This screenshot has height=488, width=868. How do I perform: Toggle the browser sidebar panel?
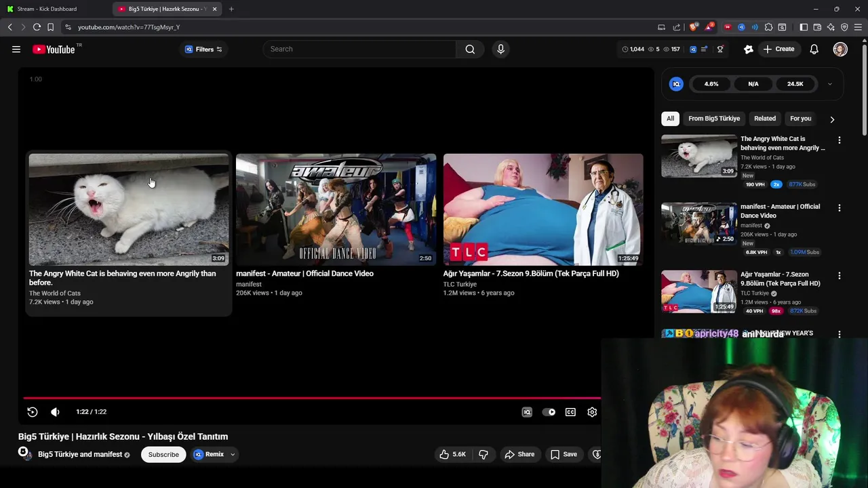(x=804, y=27)
